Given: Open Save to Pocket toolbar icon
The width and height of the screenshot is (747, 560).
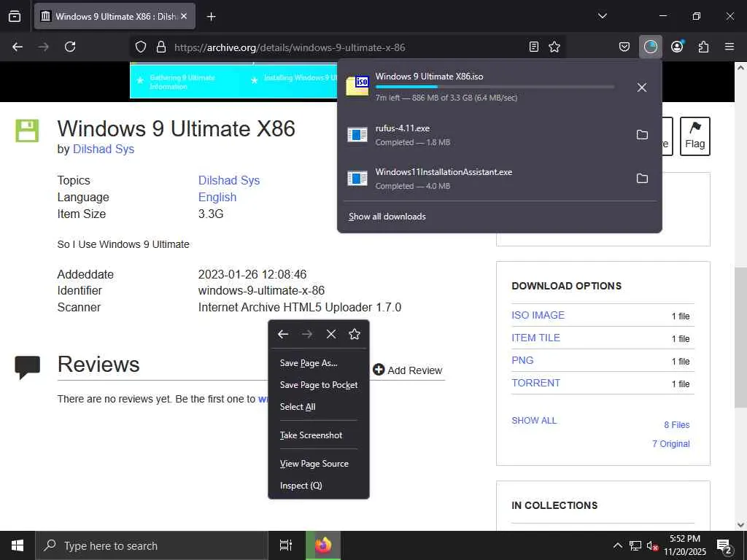Looking at the screenshot, I should 624,47.
